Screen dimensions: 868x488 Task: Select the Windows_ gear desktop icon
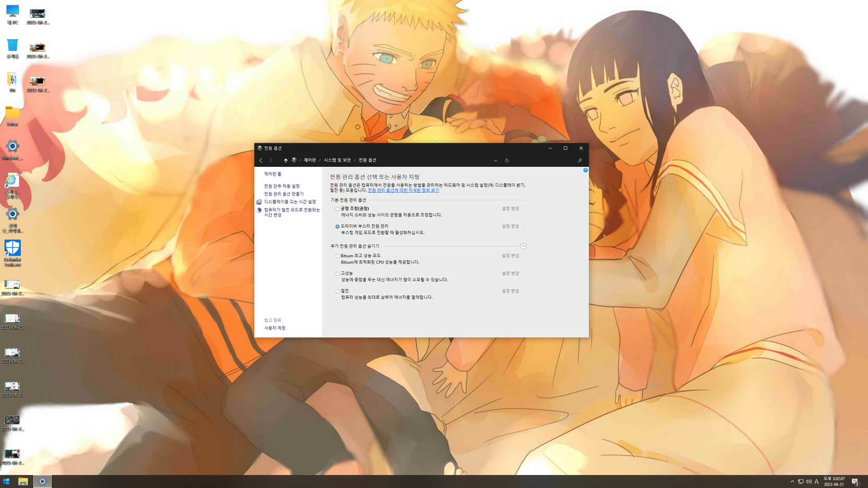(13, 150)
